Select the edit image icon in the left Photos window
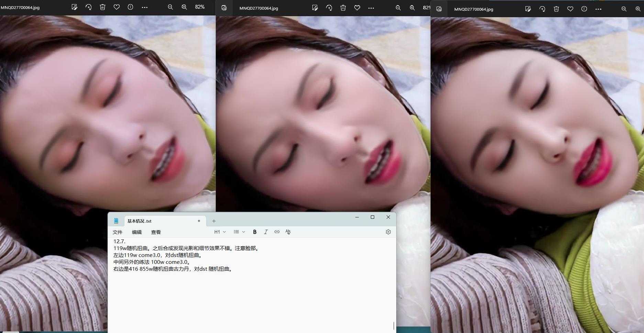The image size is (644, 333). tap(74, 7)
